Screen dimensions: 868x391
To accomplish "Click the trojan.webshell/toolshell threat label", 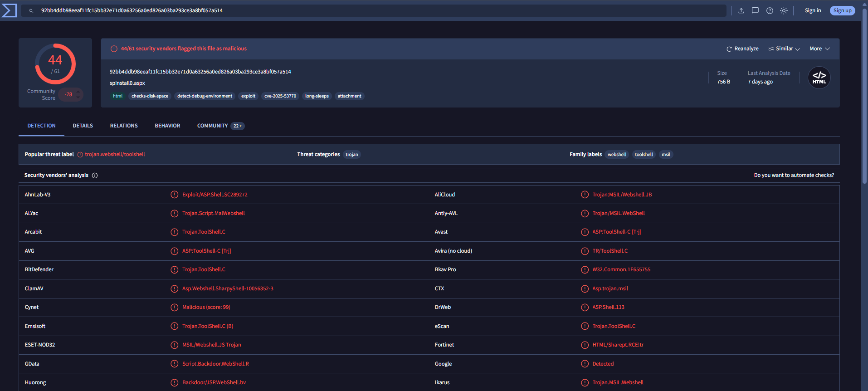I will pyautogui.click(x=115, y=155).
